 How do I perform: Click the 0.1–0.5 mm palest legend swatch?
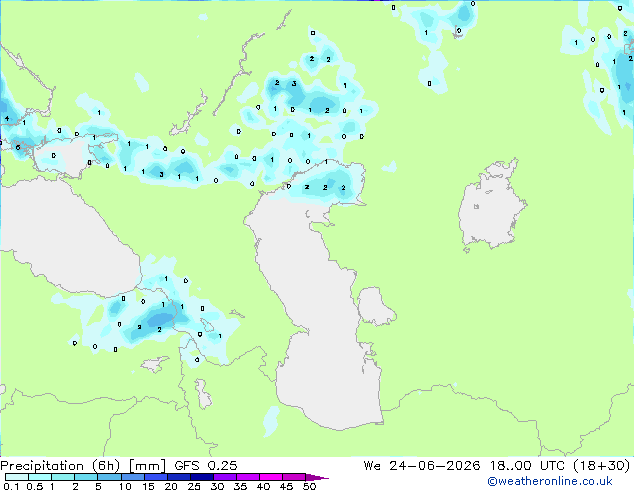click(17, 477)
